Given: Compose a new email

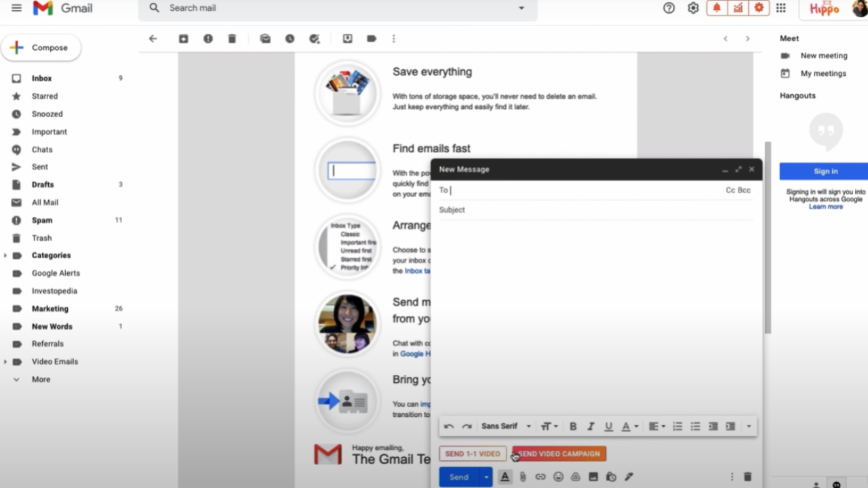Looking at the screenshot, I should 41,47.
